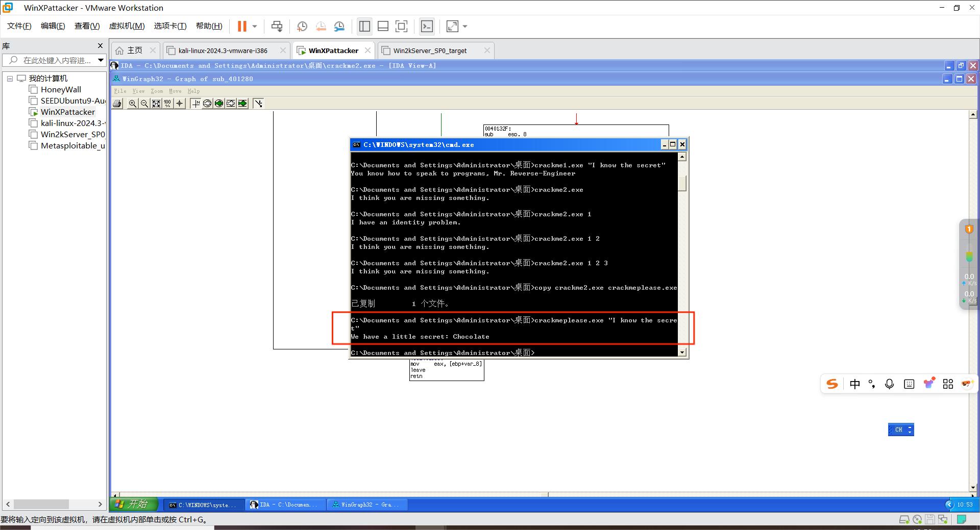The image size is (980, 530).
Task: Close the WinXPattacker tab
Action: 367,51
